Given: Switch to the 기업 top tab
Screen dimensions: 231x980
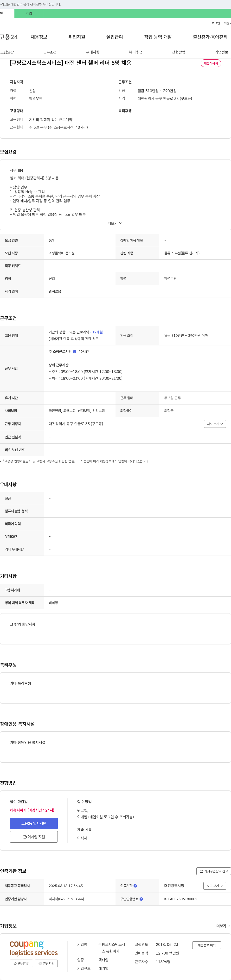Looking at the screenshot, I should [x=29, y=13].
